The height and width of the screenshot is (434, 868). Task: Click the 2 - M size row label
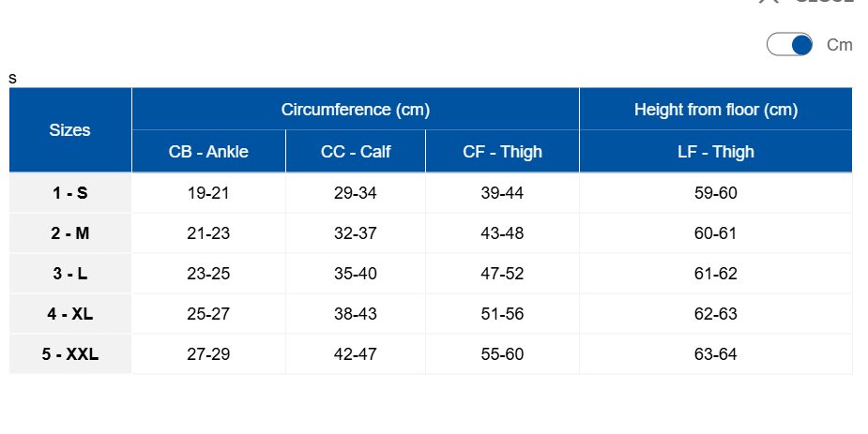coord(69,233)
